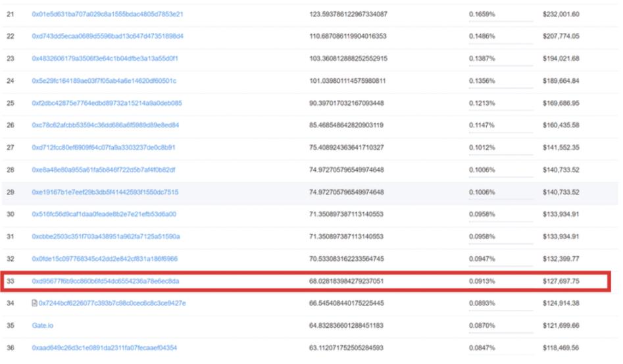Click the address beginning 0xd743dd5e
Screen dimensions: 623x364
pos(107,36)
